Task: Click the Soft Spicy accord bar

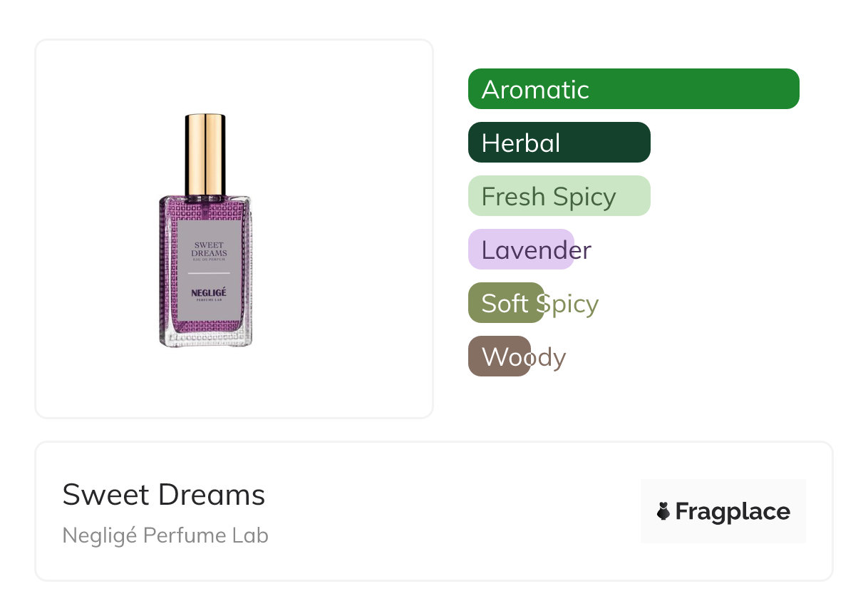Action: (x=506, y=303)
